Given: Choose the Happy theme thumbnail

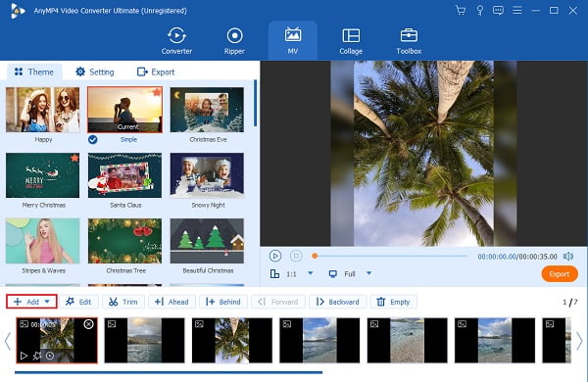Looking at the screenshot, I should pyautogui.click(x=43, y=110).
